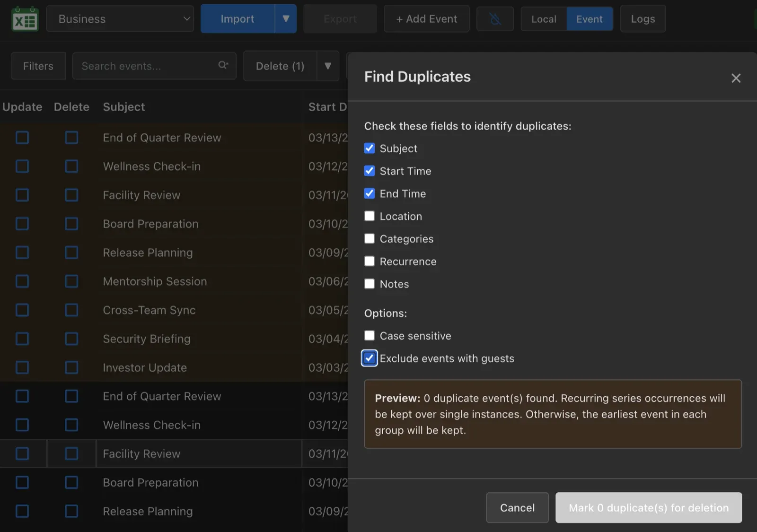Click the Delete column header
Image resolution: width=757 pixels, height=532 pixels.
(x=71, y=107)
